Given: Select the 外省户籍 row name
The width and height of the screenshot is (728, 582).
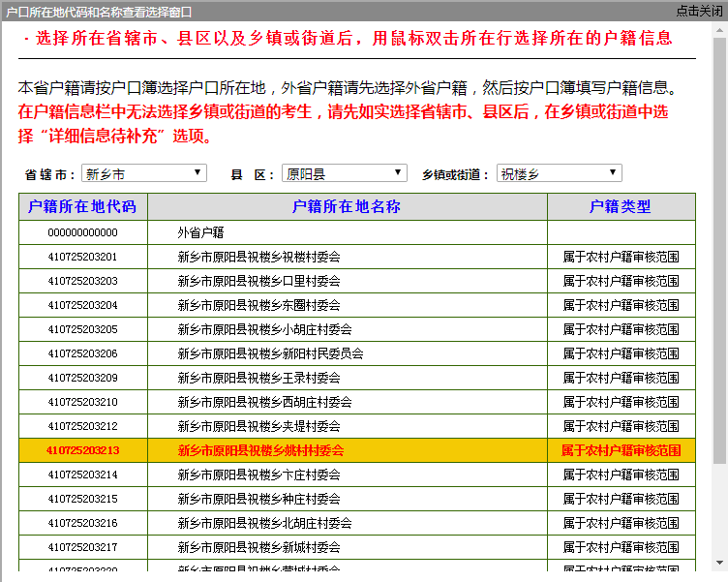Looking at the screenshot, I should pos(348,232).
